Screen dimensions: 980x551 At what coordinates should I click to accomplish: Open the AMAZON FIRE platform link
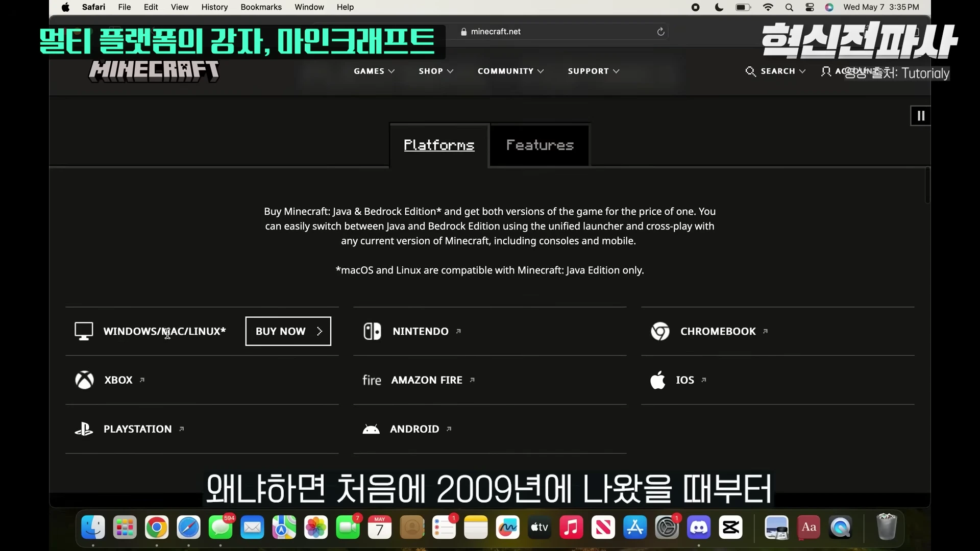(433, 380)
